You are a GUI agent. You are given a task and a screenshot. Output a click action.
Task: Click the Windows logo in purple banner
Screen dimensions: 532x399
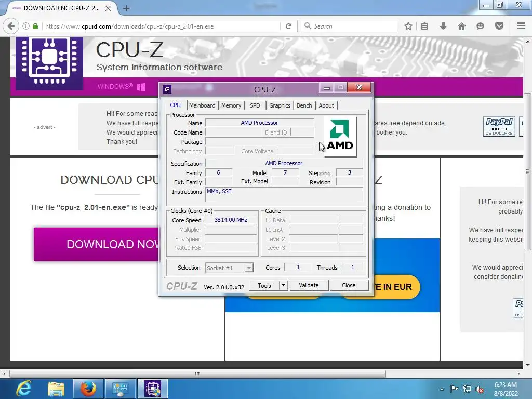[x=141, y=87]
